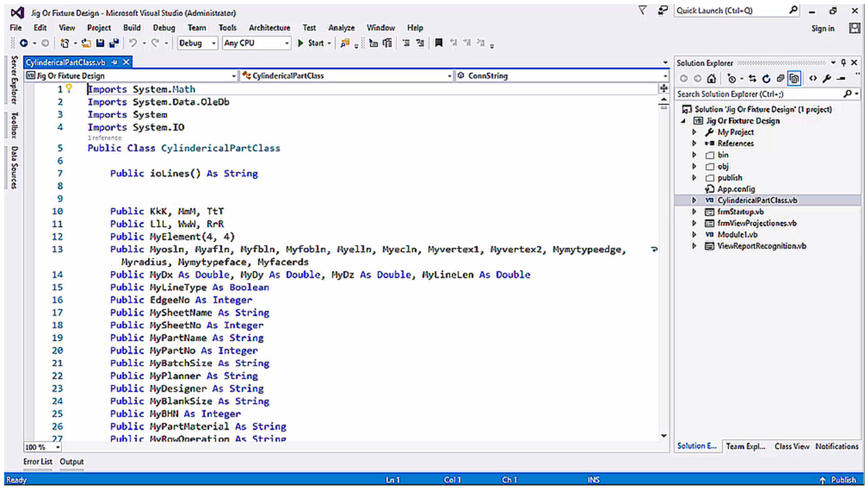Viewport: 868px width, 490px height.
Task: Toggle auto-hide pin on Solution Explorer
Action: click(x=844, y=63)
